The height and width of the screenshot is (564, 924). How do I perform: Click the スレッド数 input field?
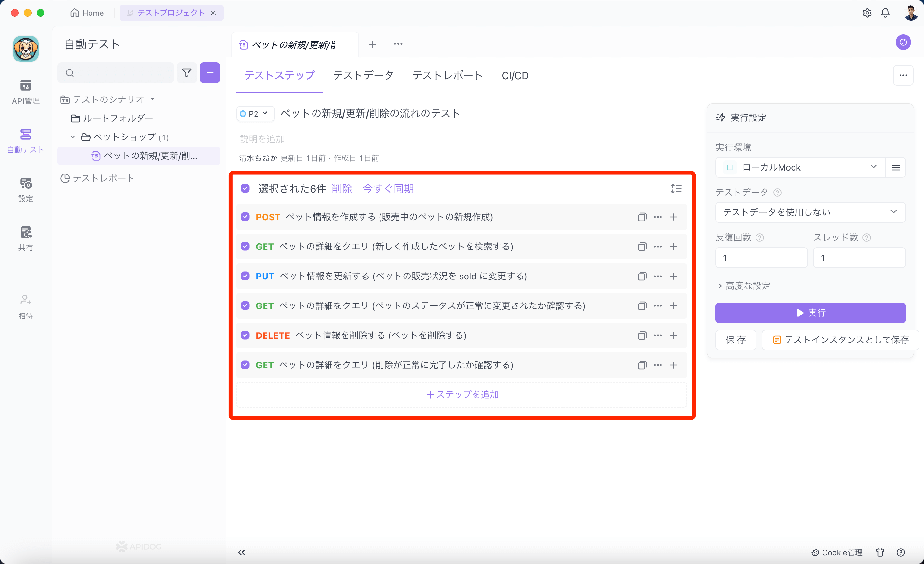pyautogui.click(x=859, y=258)
